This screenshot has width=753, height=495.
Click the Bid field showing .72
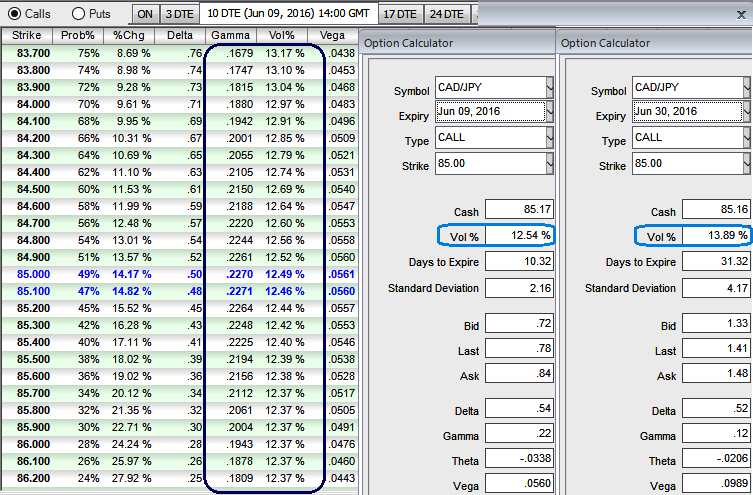[519, 323]
